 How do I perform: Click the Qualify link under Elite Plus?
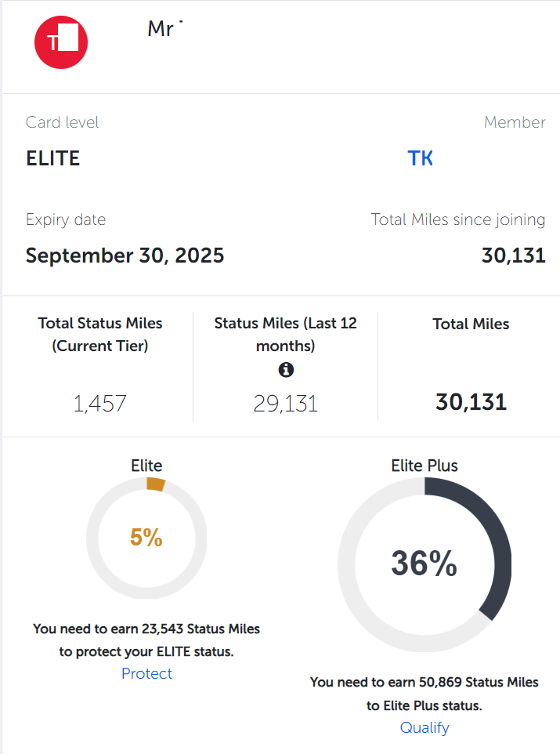(425, 727)
